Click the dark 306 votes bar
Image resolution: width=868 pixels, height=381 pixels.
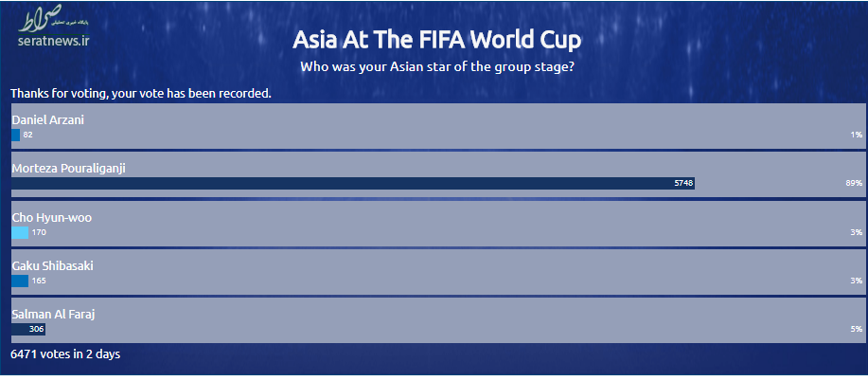pyautogui.click(x=28, y=330)
